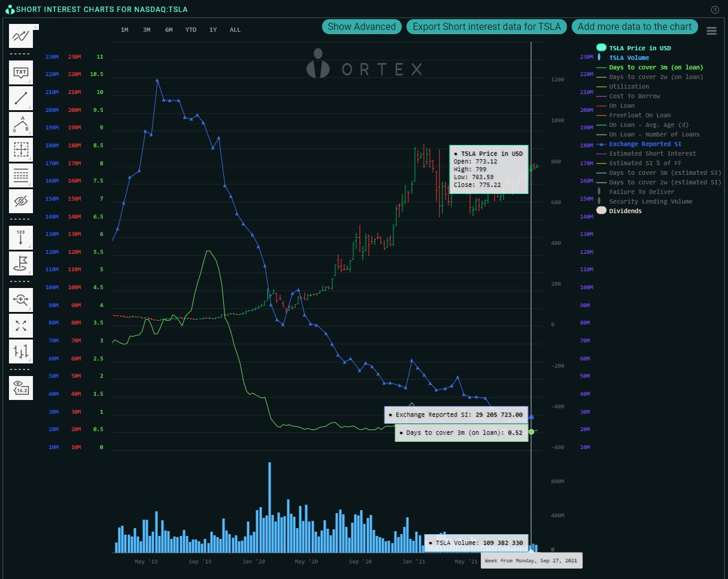Enable Estimated Short Interest series
Viewport: 728px width, 579px height.
tap(646, 153)
